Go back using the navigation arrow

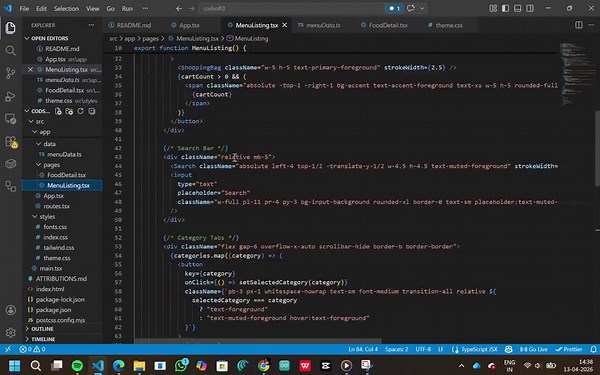(x=179, y=8)
